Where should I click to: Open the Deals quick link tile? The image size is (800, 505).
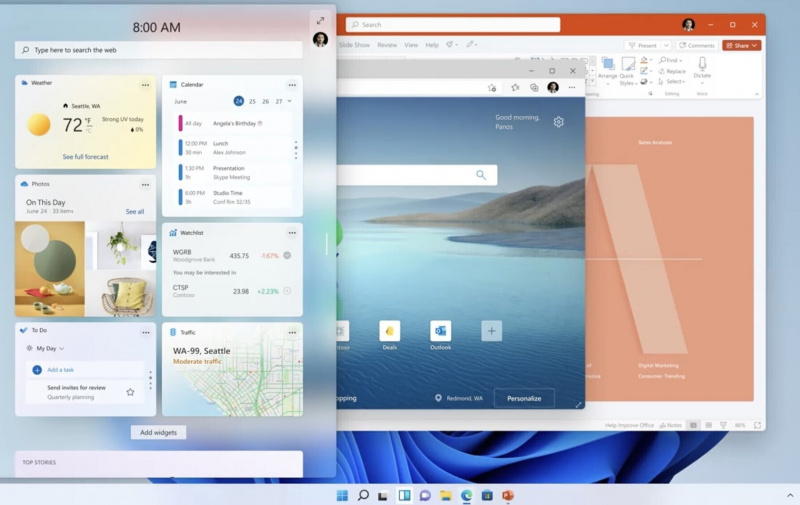pos(390,332)
